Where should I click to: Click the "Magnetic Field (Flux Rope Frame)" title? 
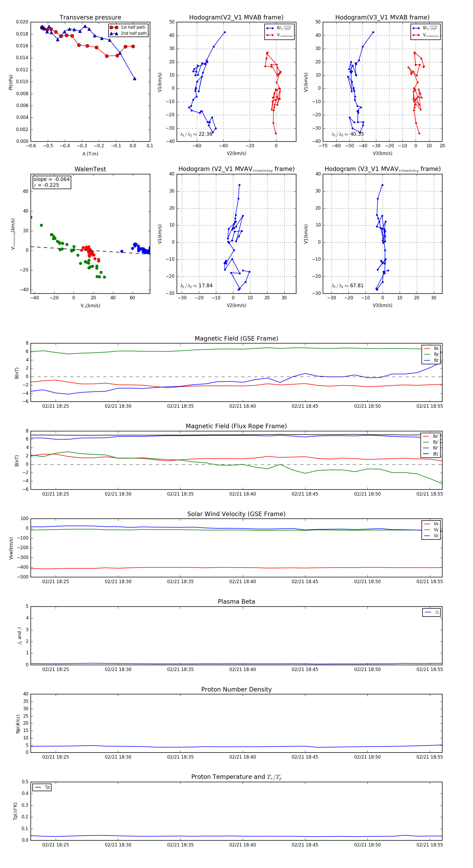(236, 426)
